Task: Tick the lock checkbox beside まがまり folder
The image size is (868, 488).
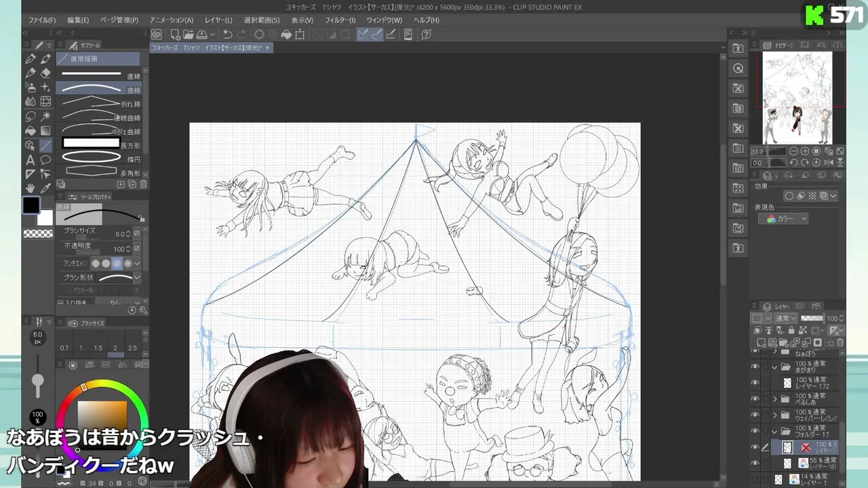Action: coord(766,367)
